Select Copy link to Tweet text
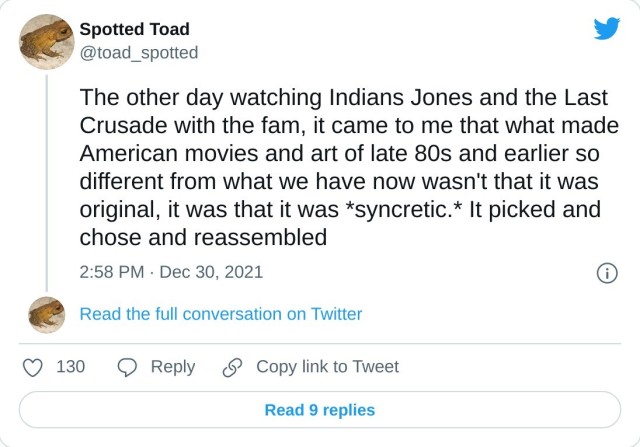Viewport: 640px width, 447px height. [x=327, y=367]
